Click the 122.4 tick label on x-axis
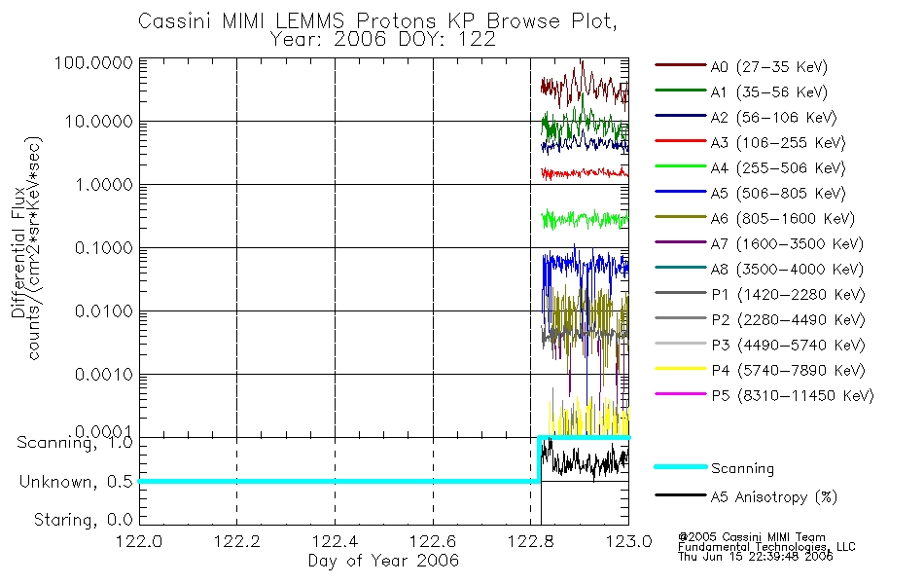 coord(336,541)
